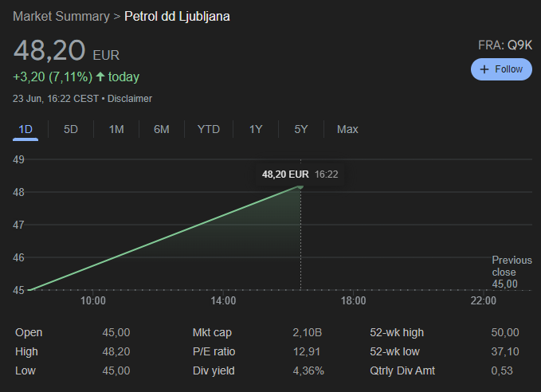This screenshot has width=541, height=392.
Task: Switch to the 1Y chart tab
Action: tap(256, 129)
